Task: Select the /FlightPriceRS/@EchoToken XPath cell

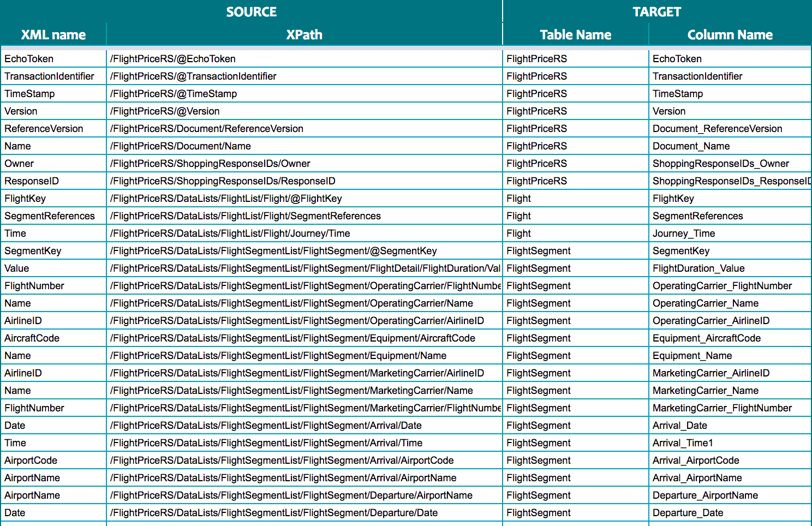Action: pos(304,58)
